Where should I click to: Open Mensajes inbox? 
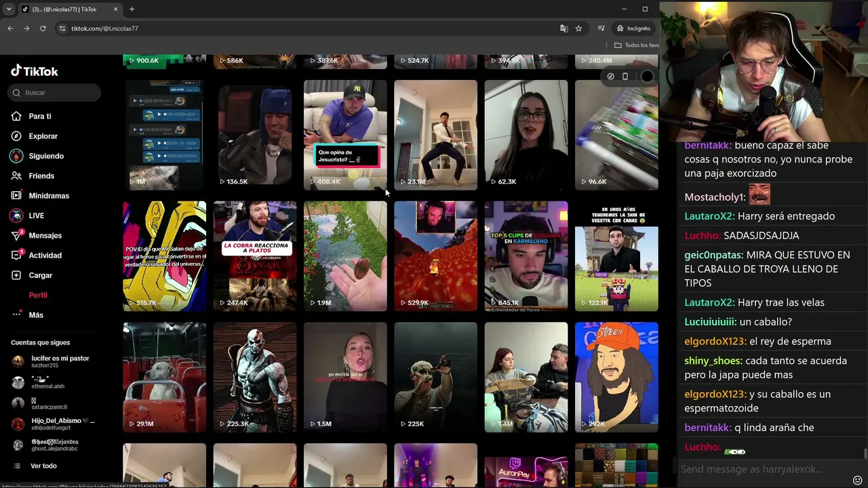coord(37,236)
